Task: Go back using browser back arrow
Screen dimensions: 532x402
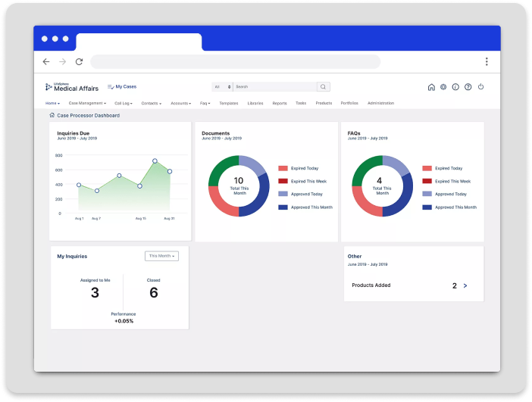Action: (x=46, y=62)
